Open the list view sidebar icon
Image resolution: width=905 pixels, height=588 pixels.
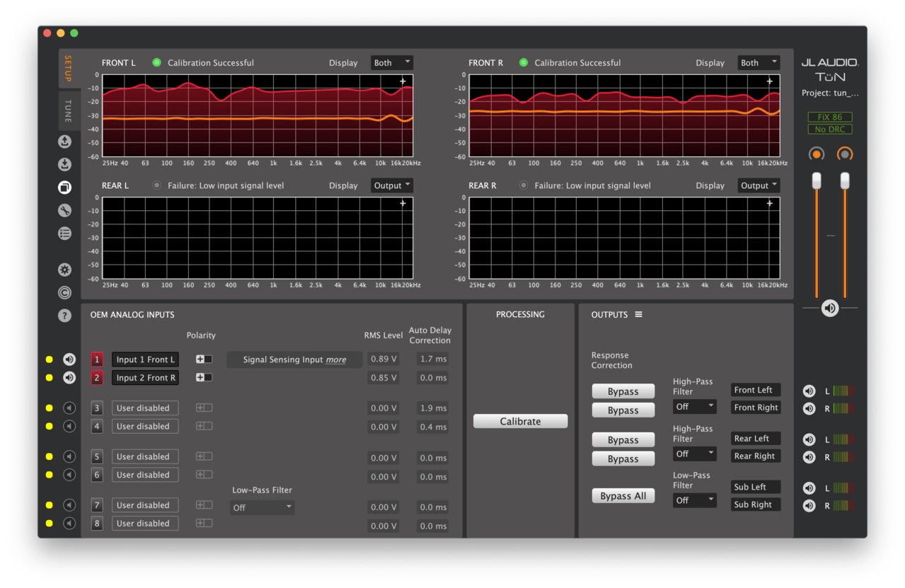click(64, 233)
